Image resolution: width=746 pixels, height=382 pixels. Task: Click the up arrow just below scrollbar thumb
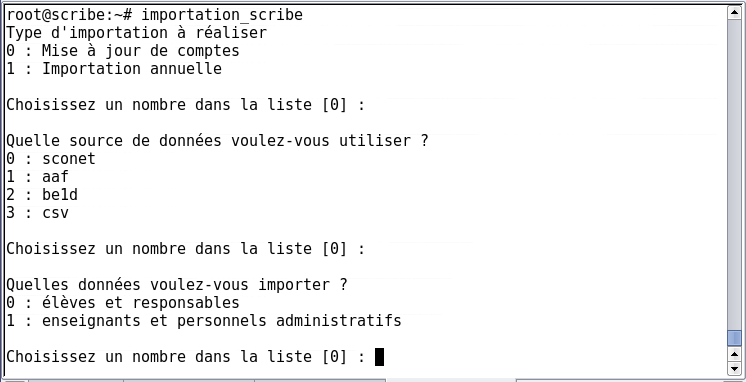click(x=734, y=354)
